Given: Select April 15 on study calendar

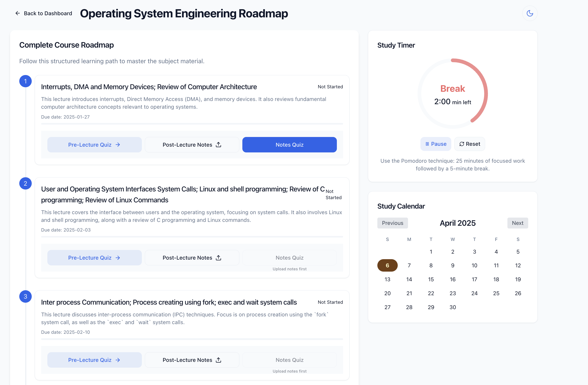Looking at the screenshot, I should tap(431, 280).
